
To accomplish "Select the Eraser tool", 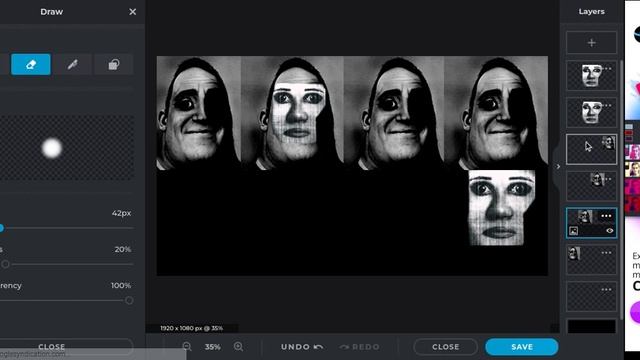I will [x=31, y=64].
